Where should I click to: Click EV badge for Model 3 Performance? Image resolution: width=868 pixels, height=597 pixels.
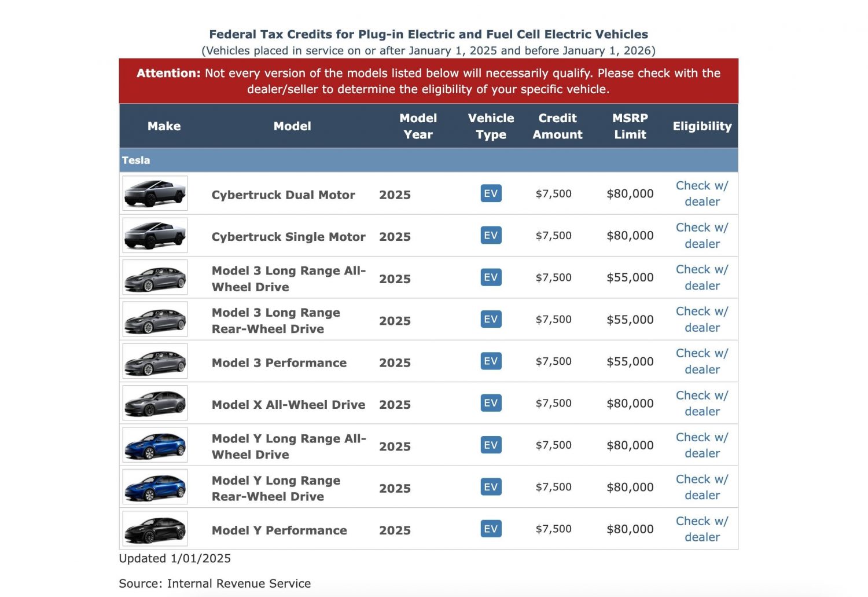coord(491,361)
